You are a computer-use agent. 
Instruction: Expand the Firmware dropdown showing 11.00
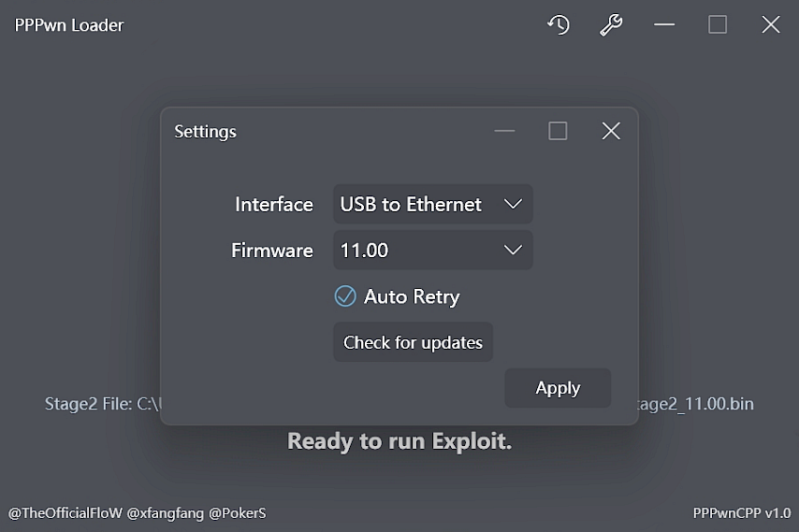coord(432,250)
